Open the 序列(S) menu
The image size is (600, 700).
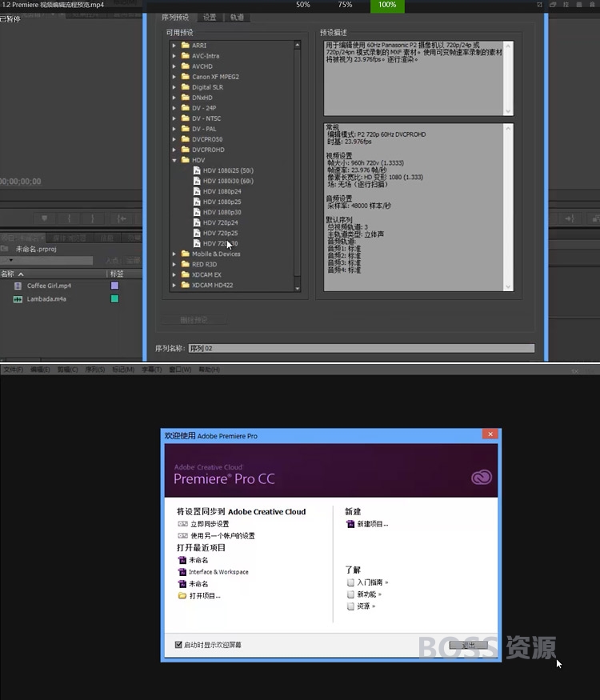95,370
